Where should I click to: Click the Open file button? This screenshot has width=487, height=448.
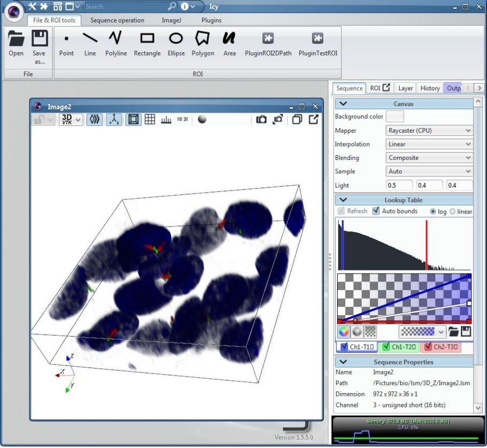[16, 43]
